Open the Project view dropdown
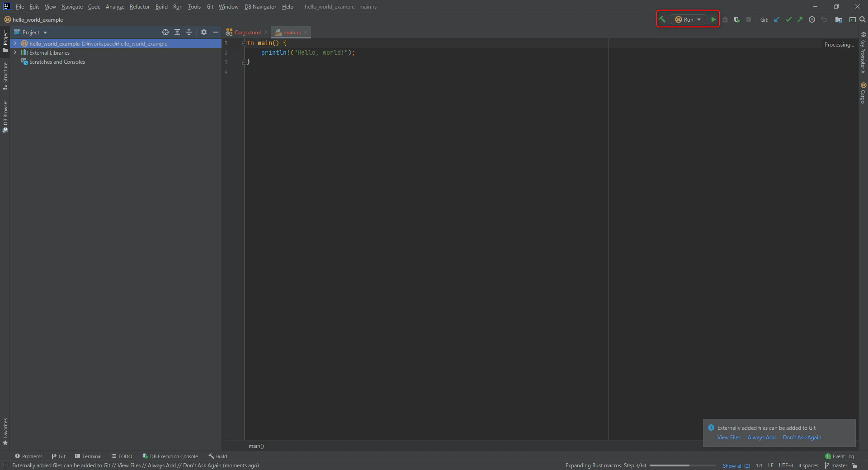 [x=31, y=32]
